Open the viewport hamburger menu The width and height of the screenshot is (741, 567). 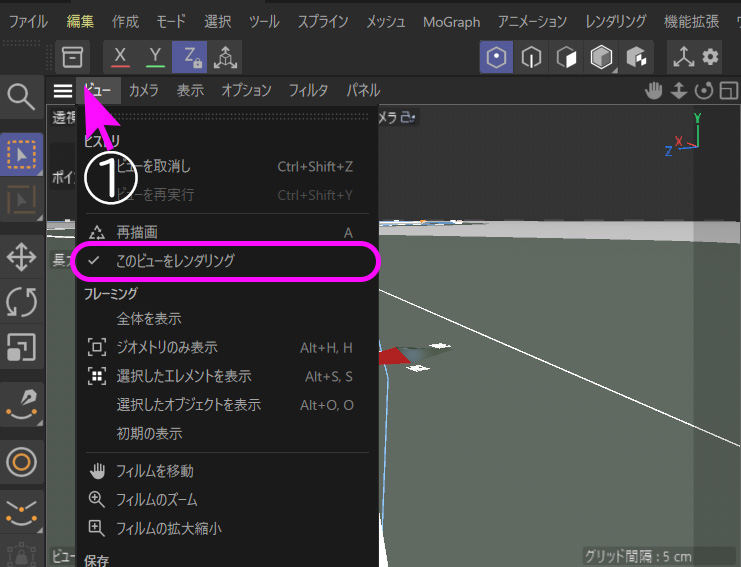pos(63,91)
